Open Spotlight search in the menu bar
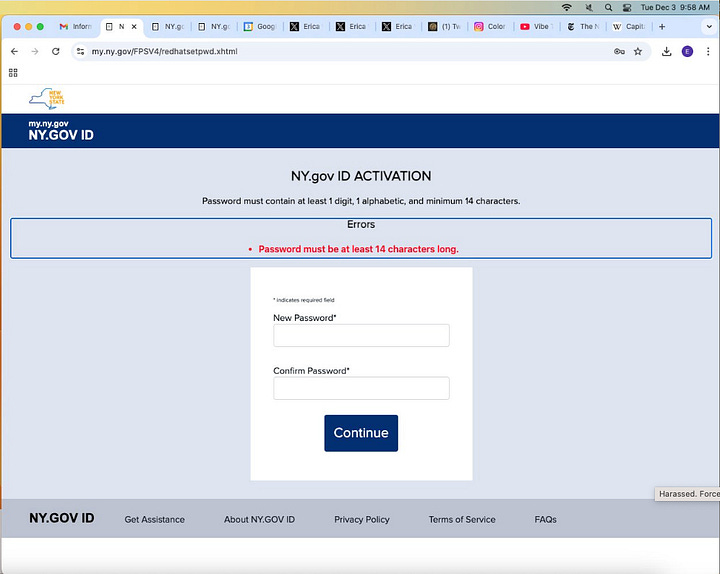 pyautogui.click(x=608, y=7)
